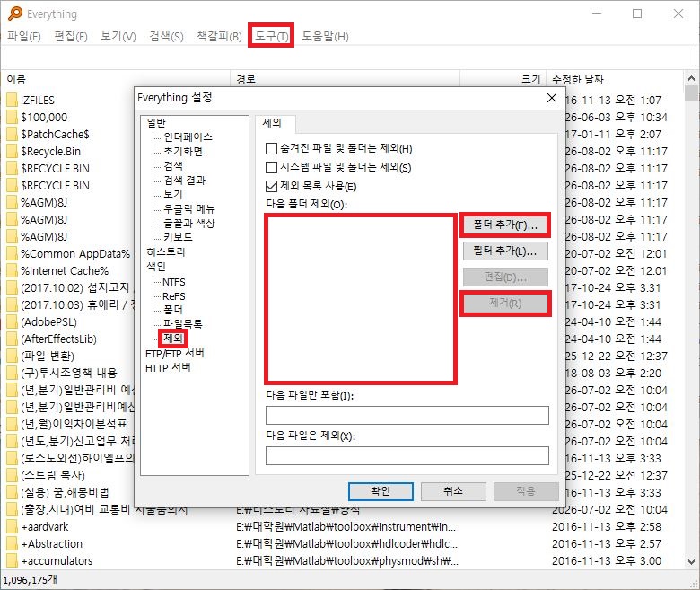This screenshot has width=700, height=590.
Task: Click folder icon of (실용) 꿈,해몽비법
Action: click(x=12, y=492)
